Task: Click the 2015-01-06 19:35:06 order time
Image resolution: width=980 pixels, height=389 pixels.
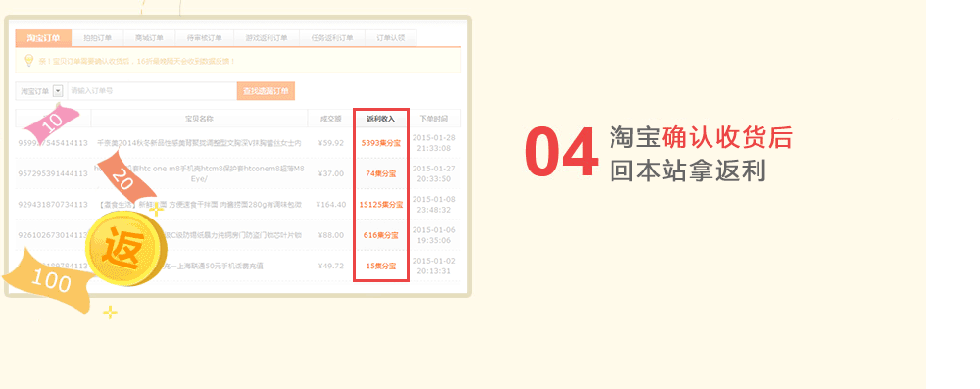Action: [434, 234]
